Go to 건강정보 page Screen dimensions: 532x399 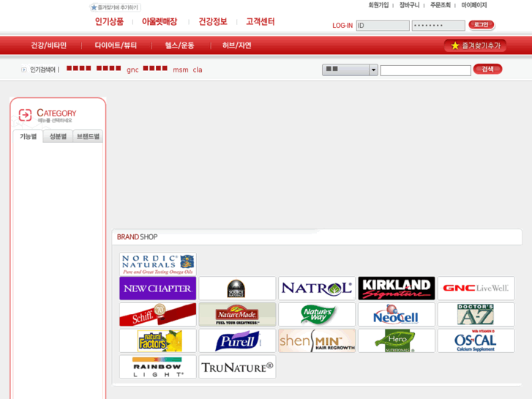pos(213,22)
